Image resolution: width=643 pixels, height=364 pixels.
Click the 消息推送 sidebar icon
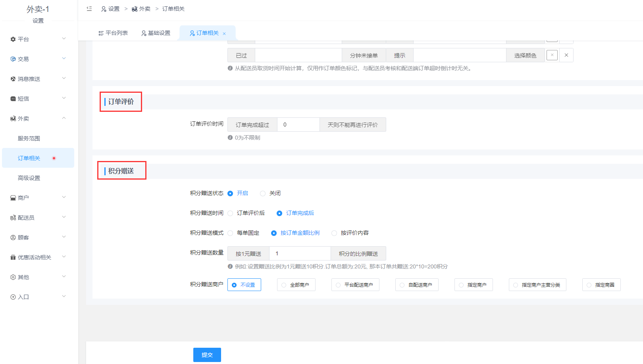click(13, 79)
